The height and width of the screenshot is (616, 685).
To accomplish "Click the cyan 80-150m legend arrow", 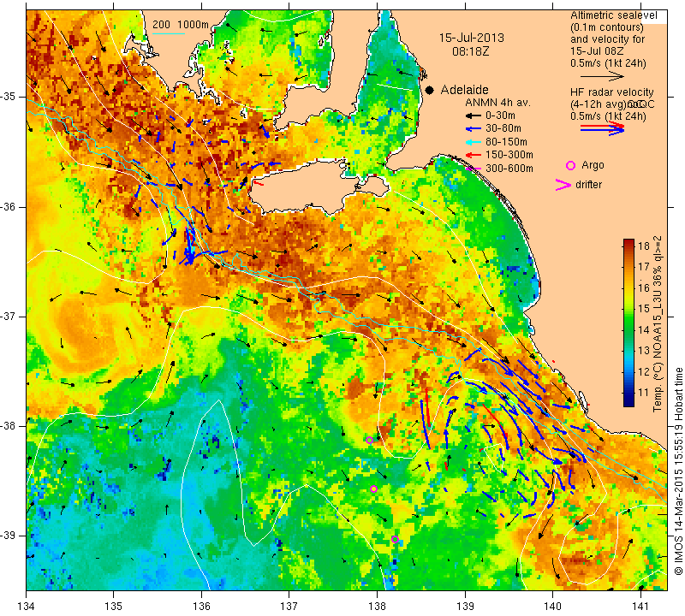I will [473, 142].
